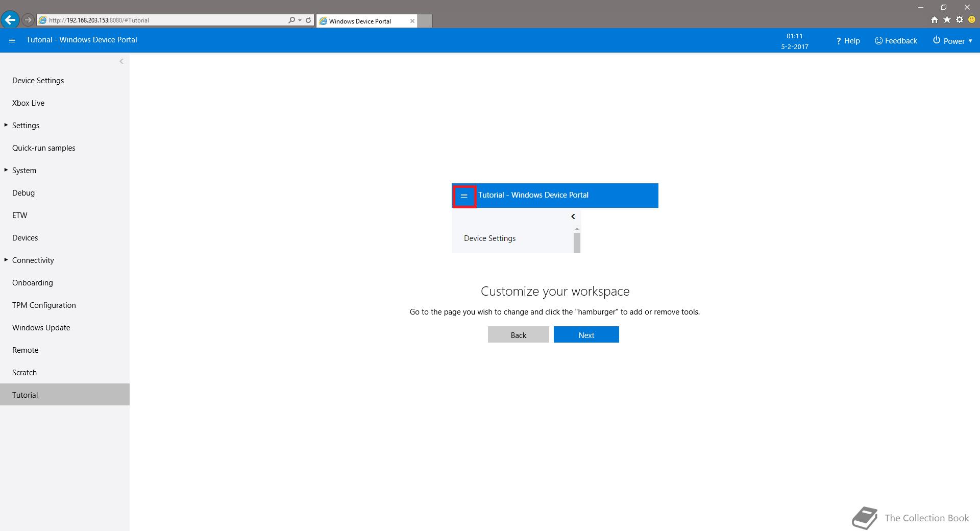Expand the System group arrow
This screenshot has height=531, width=980.
(x=6, y=170)
